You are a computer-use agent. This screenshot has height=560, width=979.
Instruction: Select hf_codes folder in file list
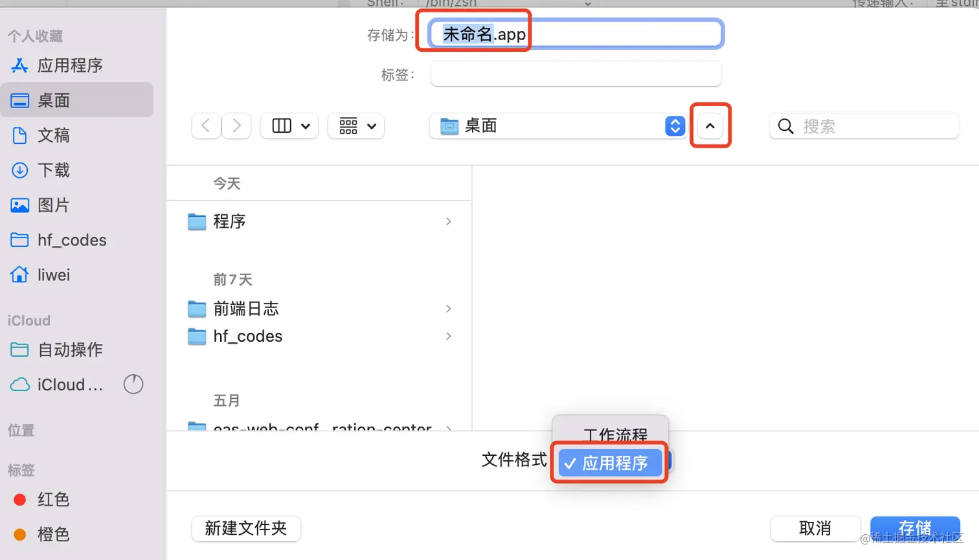click(x=320, y=336)
